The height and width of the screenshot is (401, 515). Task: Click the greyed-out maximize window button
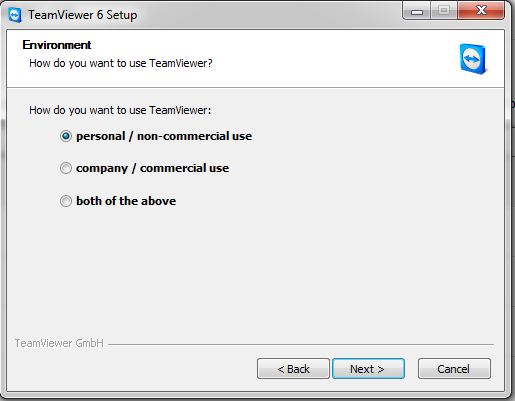pyautogui.click(x=444, y=11)
